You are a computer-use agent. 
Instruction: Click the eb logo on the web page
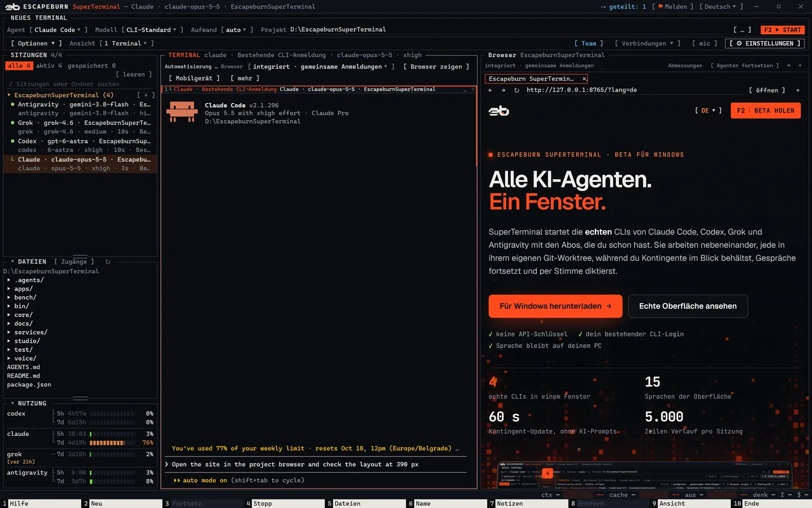[x=498, y=111]
